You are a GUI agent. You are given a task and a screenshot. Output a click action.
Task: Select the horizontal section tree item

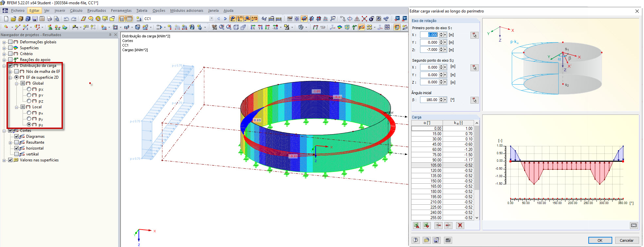[x=35, y=148]
